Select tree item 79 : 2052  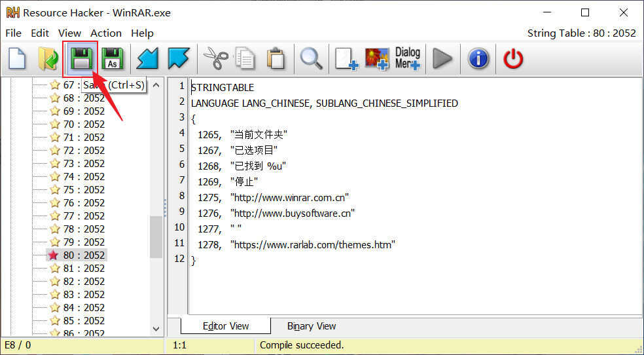[84, 242]
